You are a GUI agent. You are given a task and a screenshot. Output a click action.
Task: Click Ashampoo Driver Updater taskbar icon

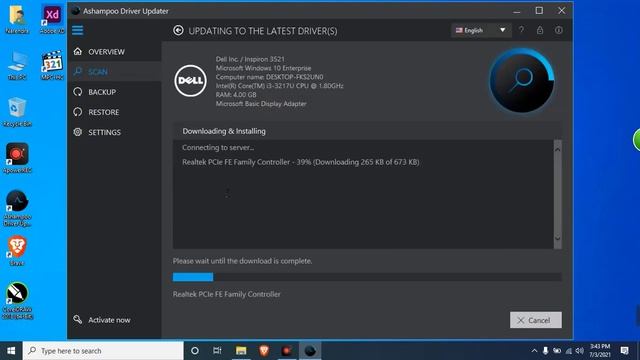310,351
